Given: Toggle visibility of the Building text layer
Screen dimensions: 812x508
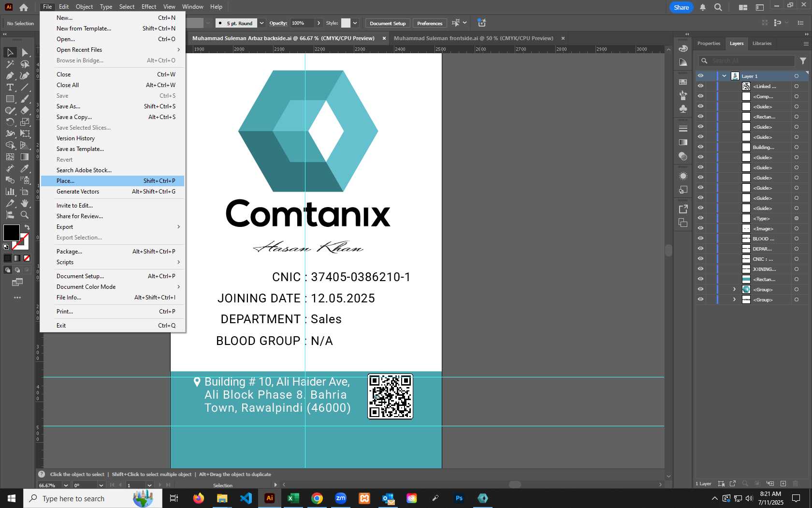Looking at the screenshot, I should 700,147.
